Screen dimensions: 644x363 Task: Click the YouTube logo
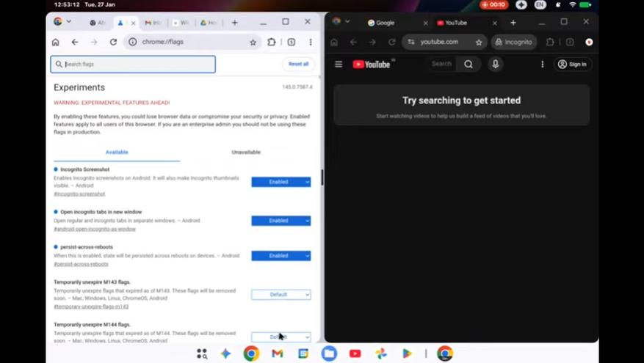point(372,65)
